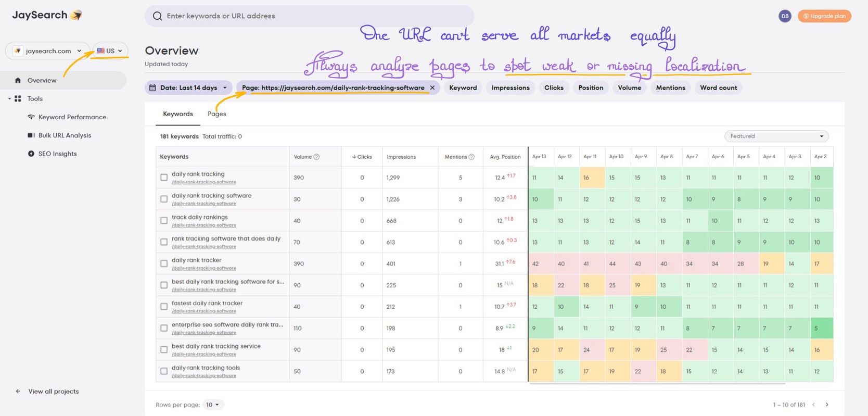The image size is (868, 416).
Task: Add the Impressions filter
Action: click(x=510, y=87)
